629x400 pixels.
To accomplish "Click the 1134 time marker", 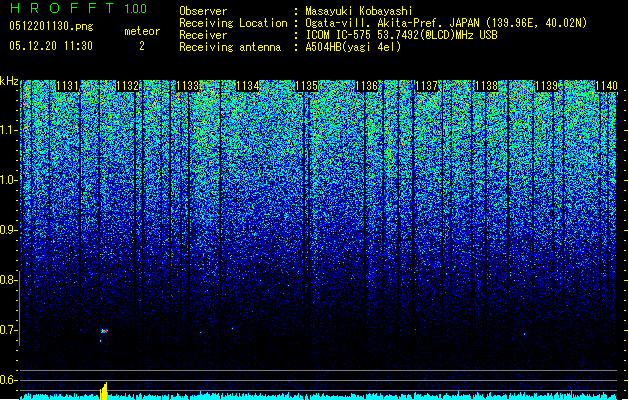I will pos(248,86).
